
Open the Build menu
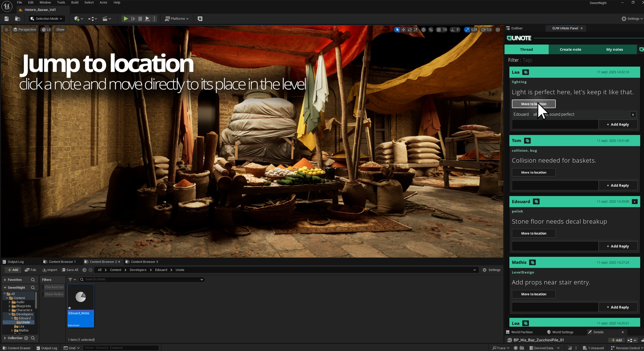coord(75,2)
